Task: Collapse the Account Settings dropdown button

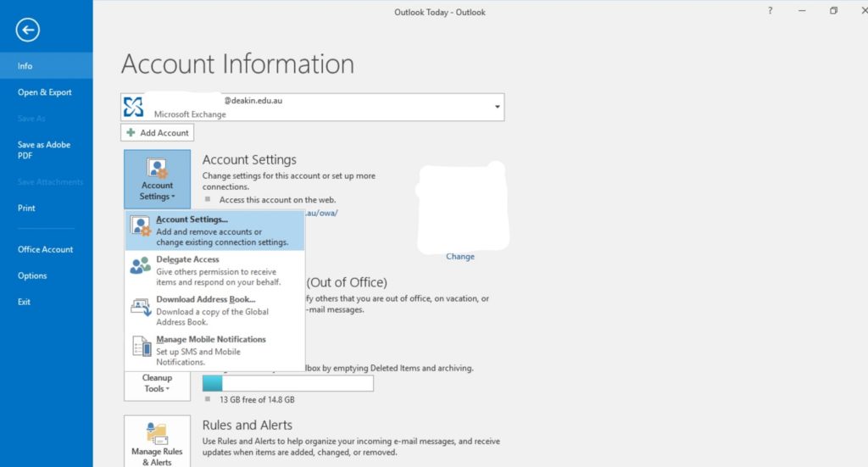Action: pos(157,179)
